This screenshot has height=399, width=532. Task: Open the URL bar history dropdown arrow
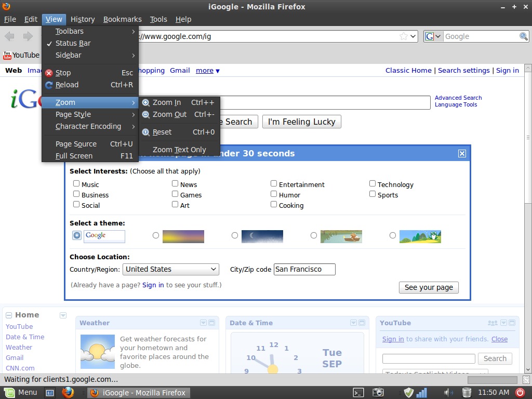[413, 36]
